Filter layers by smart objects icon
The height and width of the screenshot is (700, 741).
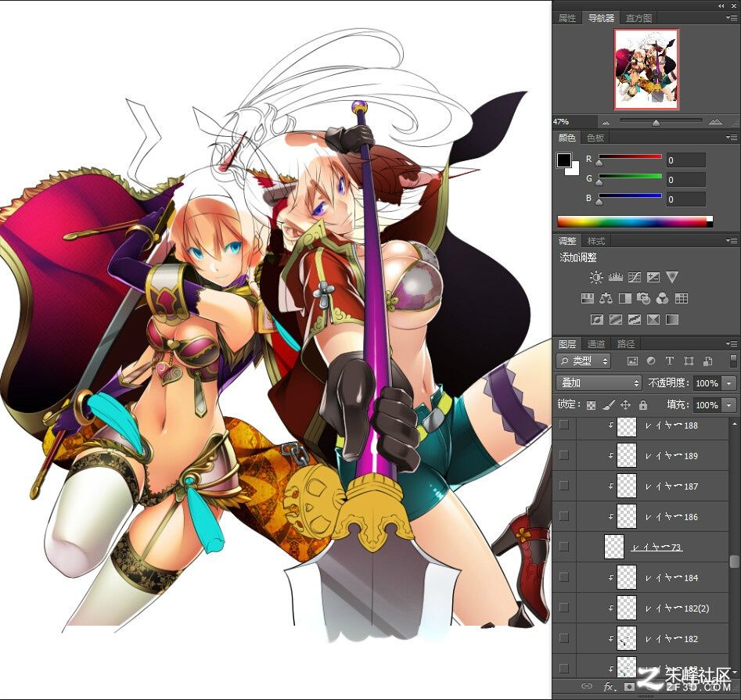coord(707,361)
